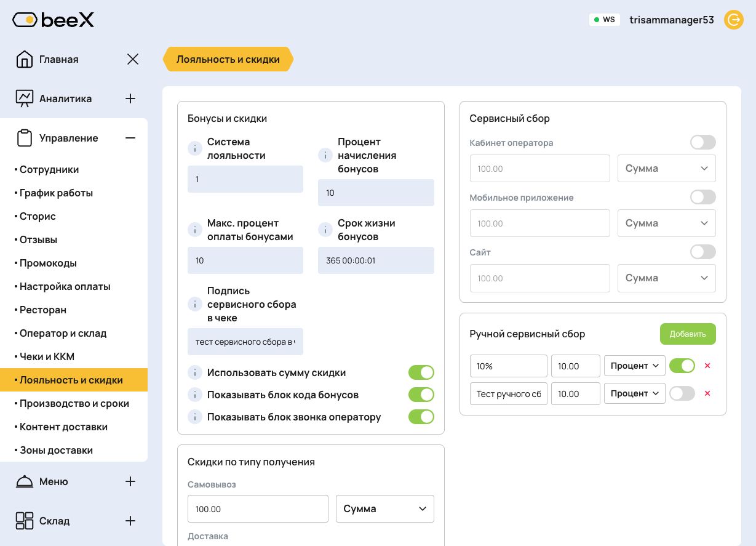Click the Кабинет оператора amount field

540,168
